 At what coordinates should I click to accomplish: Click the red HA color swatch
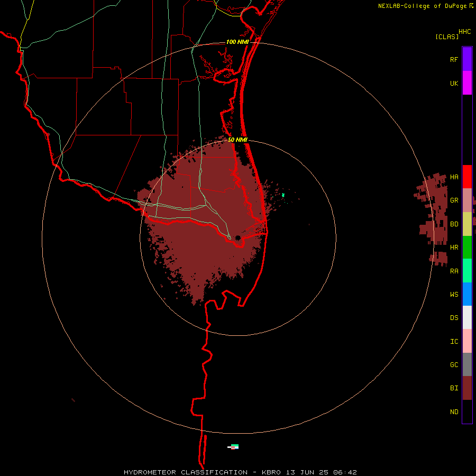(467, 177)
